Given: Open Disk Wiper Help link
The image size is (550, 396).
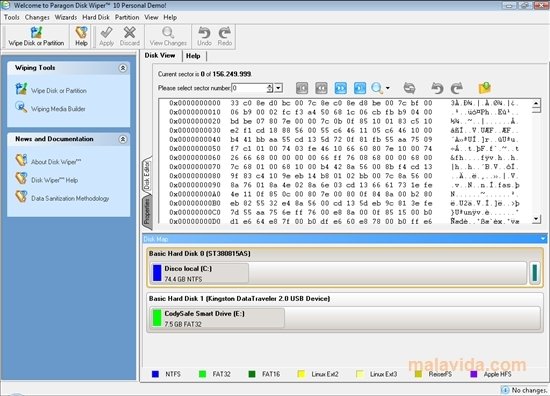Looking at the screenshot, I should 54,180.
